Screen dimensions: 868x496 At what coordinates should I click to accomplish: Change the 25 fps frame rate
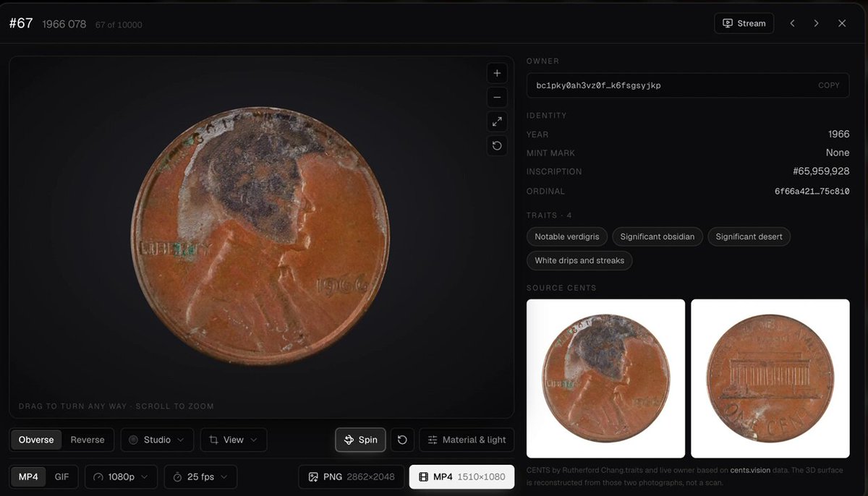pos(200,477)
